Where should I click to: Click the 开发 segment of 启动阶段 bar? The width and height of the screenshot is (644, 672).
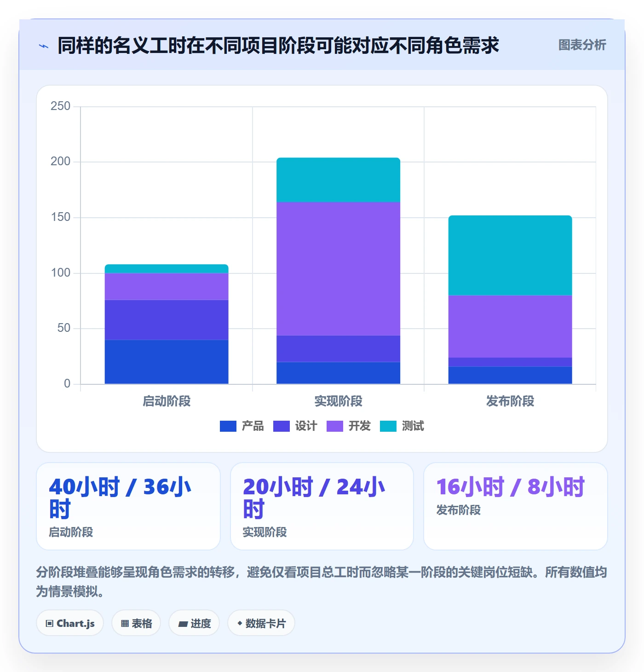(167, 287)
